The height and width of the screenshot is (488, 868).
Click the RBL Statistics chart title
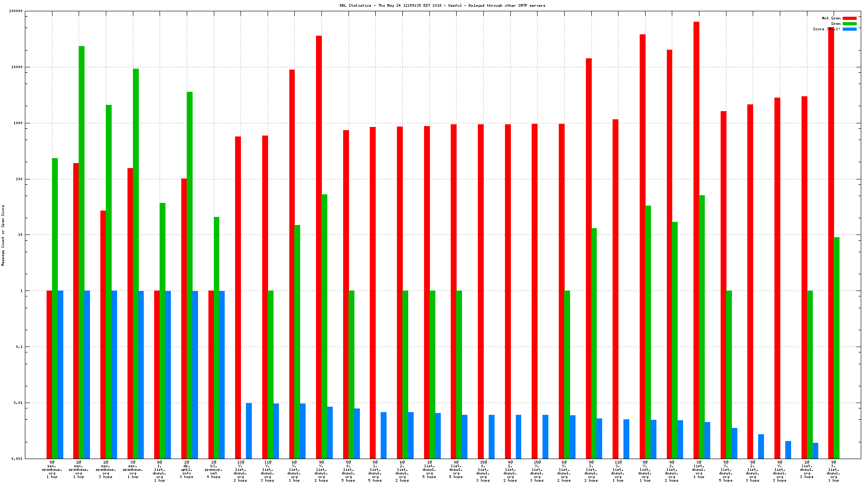coord(442,5)
